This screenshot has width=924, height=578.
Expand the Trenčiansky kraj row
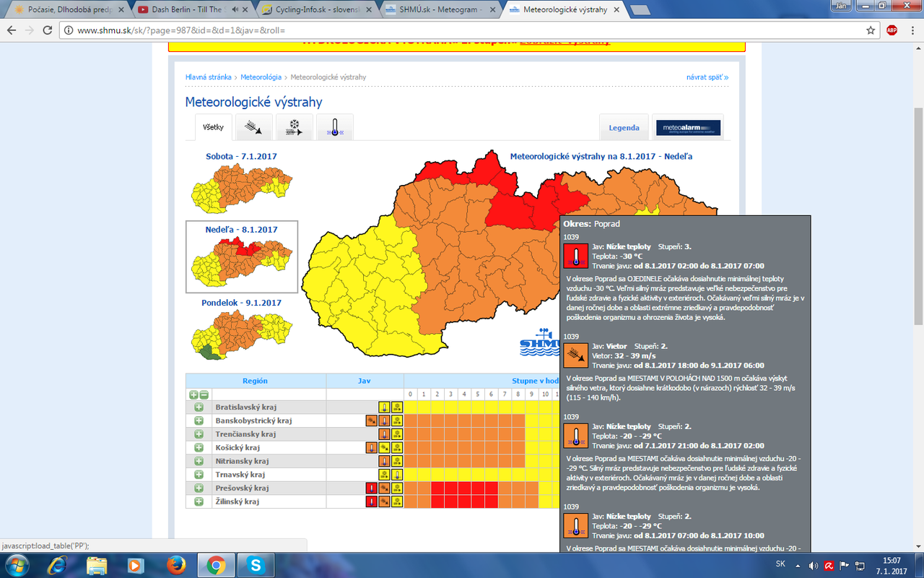click(x=199, y=434)
